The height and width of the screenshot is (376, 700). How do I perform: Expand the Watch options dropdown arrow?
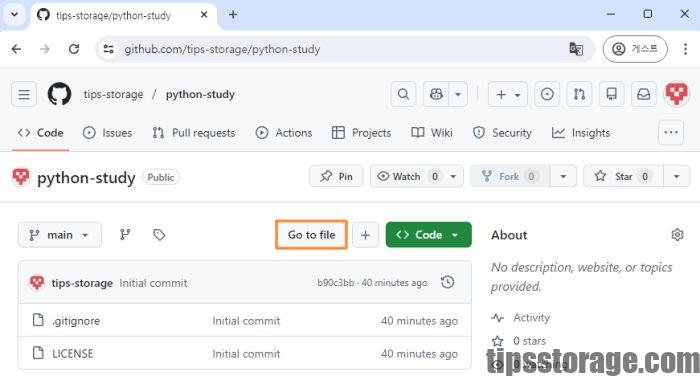454,176
